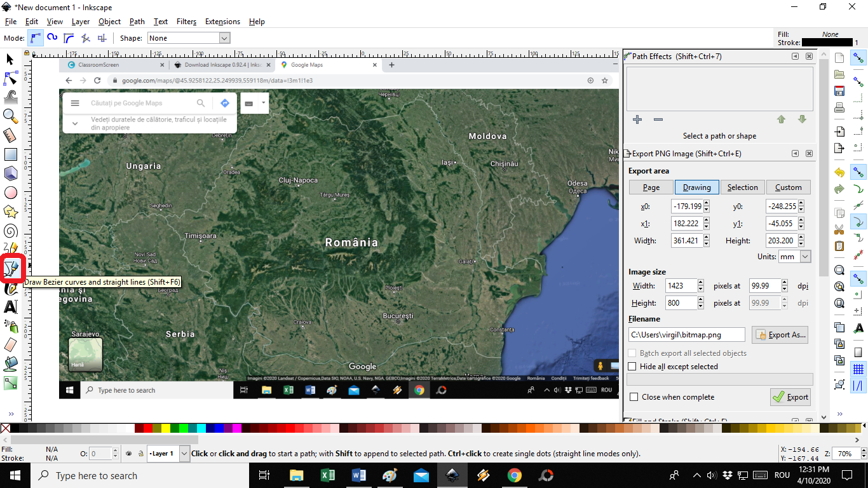The width and height of the screenshot is (868, 488).
Task: Open the Filters menu
Action: coord(186,22)
